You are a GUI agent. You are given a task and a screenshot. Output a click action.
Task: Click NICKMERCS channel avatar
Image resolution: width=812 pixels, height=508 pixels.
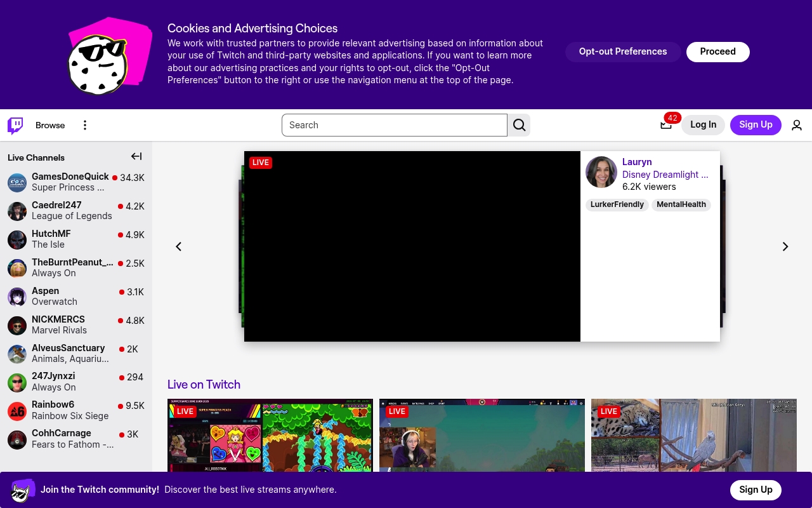17,326
